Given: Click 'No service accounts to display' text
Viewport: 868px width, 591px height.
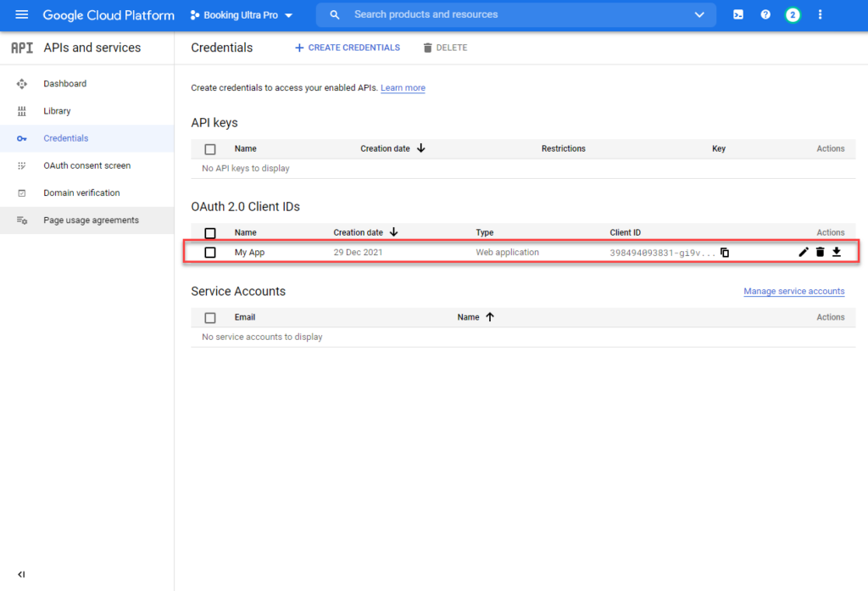Looking at the screenshot, I should coord(262,337).
